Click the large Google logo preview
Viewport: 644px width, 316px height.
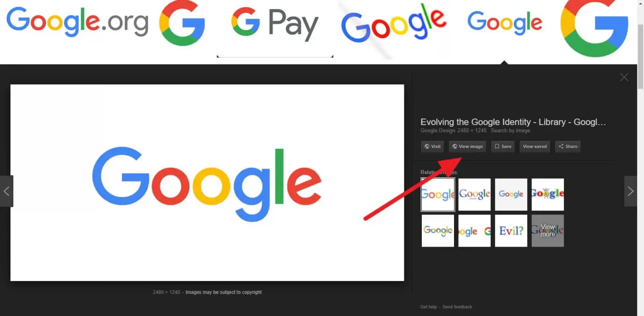tap(207, 183)
